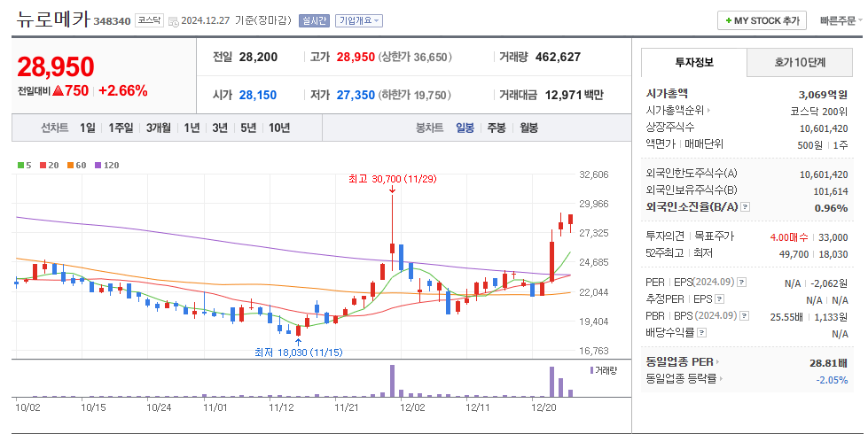
Task: Click the 저가 value 27,350
Action: [356, 95]
